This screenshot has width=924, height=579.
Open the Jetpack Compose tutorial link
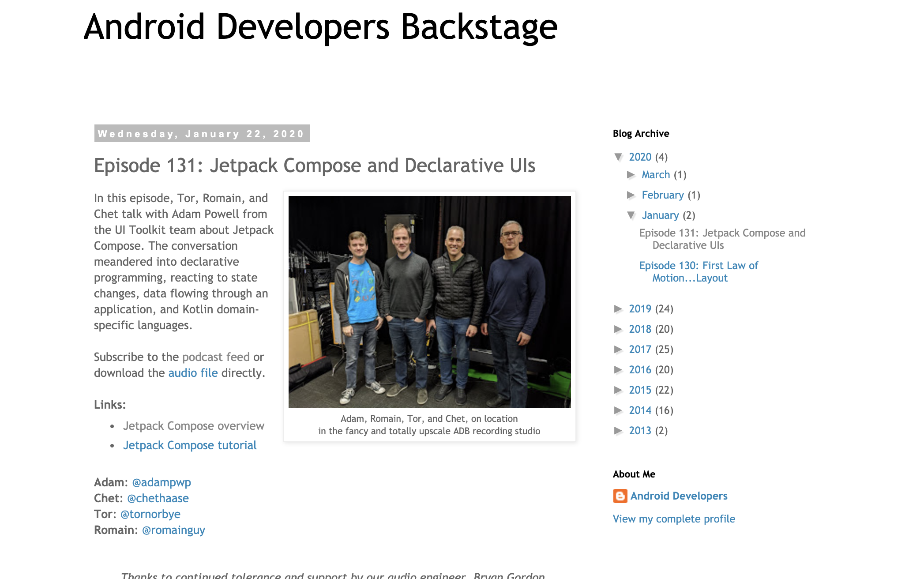click(x=190, y=445)
